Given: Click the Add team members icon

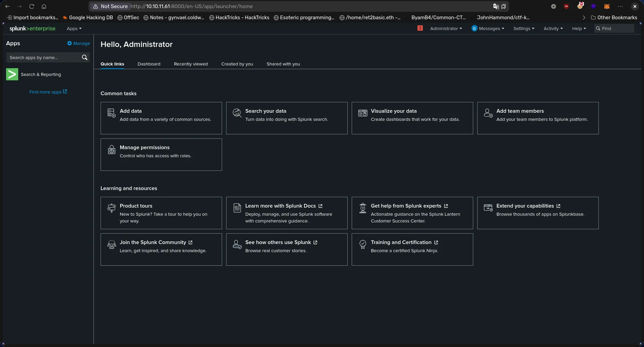Looking at the screenshot, I should tap(488, 113).
